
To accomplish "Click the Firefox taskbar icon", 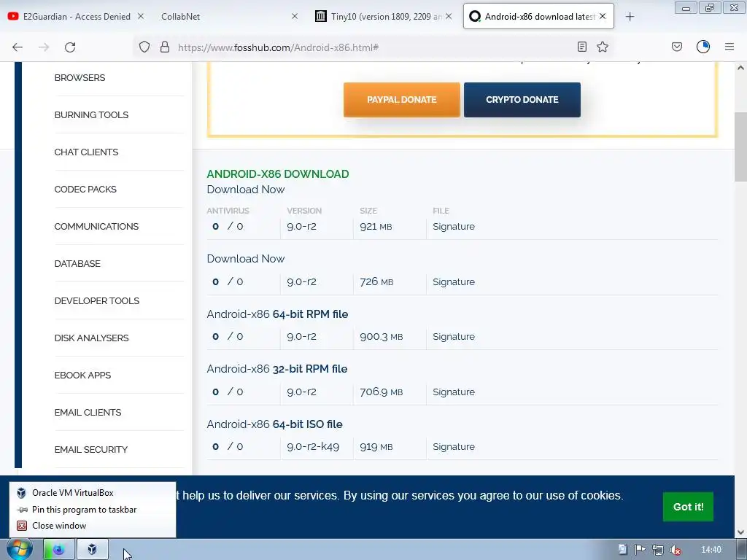I will click(59, 549).
